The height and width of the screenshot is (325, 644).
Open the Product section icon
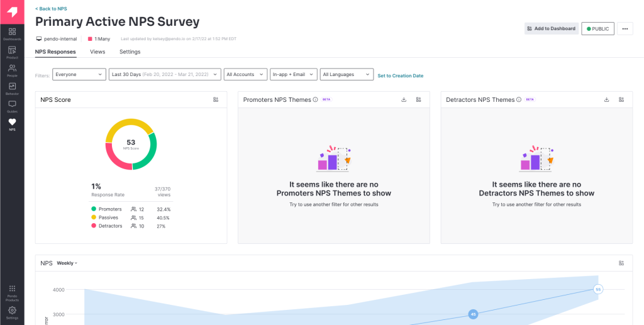12,52
